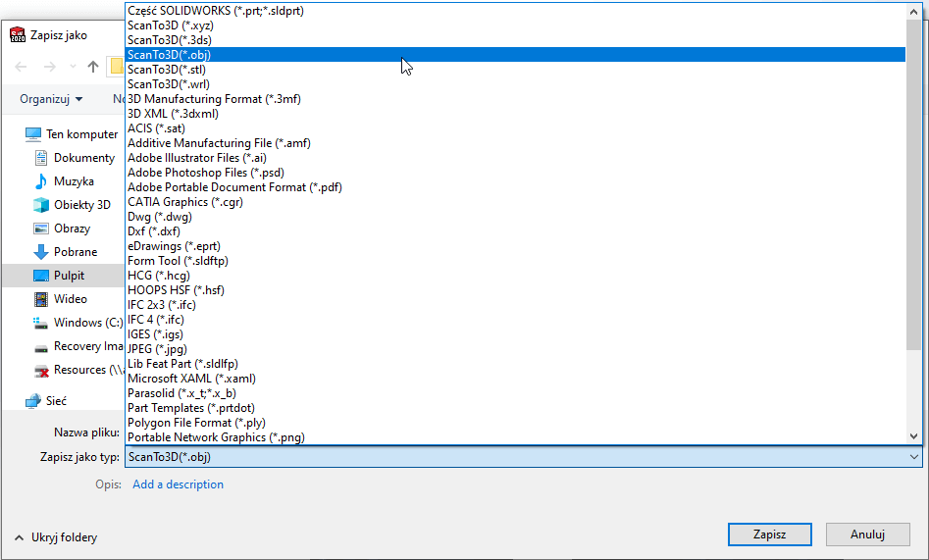Screen dimensions: 929x560
Task: Click the Windows (C:) drive icon
Action: pos(41,323)
